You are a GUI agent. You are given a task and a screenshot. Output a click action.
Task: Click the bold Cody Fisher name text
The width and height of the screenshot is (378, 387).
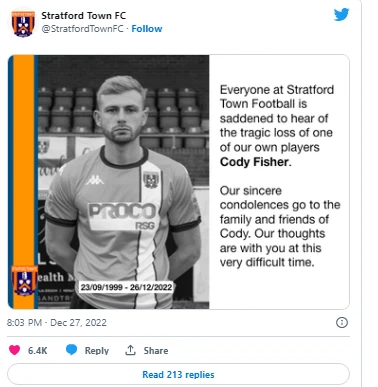point(255,162)
